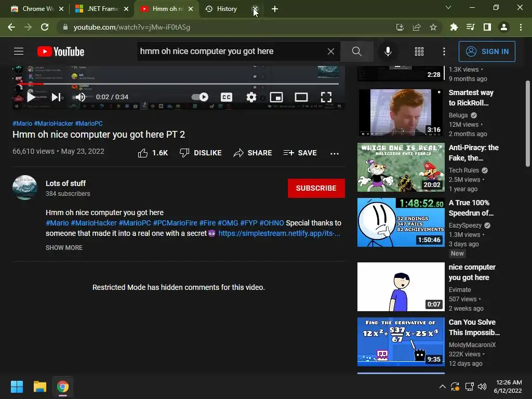532x399 pixels.
Task: Click the EazySpeezy channel name
Action: point(465,225)
